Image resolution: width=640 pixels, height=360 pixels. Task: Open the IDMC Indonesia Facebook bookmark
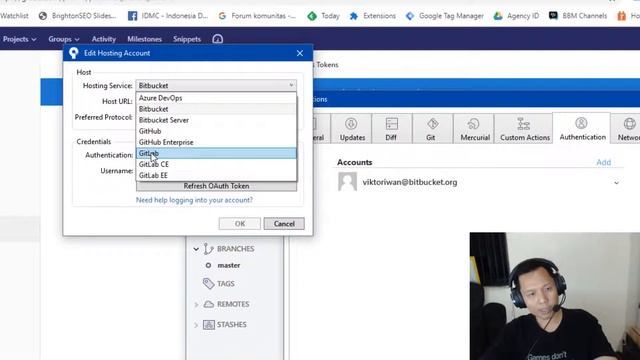(x=168, y=16)
